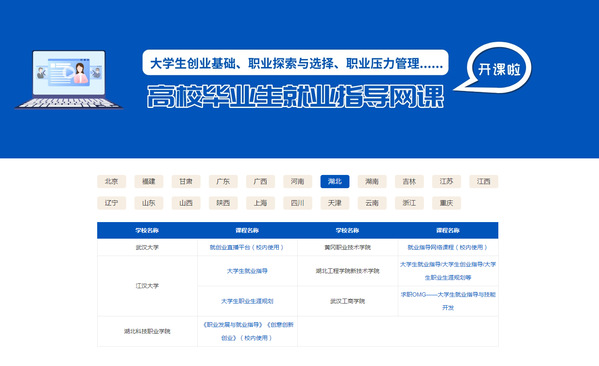Open 求职OMG course link
This screenshot has height=366, width=599.
(448, 301)
